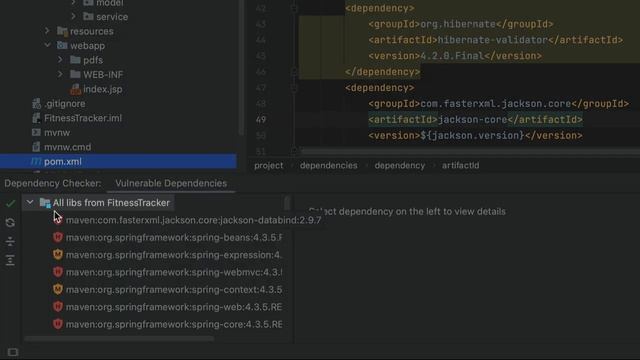Click hibernate-validator artifactId text in editor
This screenshot has height=360, width=640.
pyautogui.click(x=492, y=40)
